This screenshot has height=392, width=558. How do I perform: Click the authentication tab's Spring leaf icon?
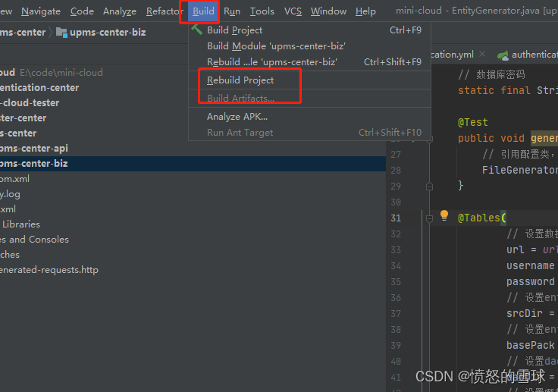point(503,55)
